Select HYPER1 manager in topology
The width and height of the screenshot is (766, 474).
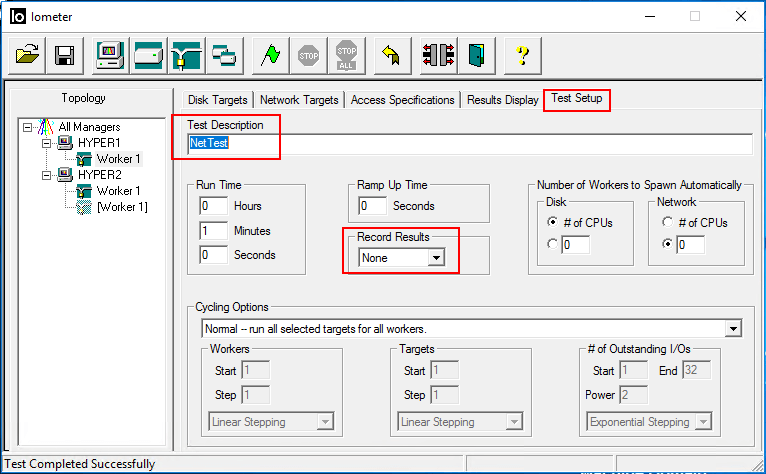tap(99, 143)
